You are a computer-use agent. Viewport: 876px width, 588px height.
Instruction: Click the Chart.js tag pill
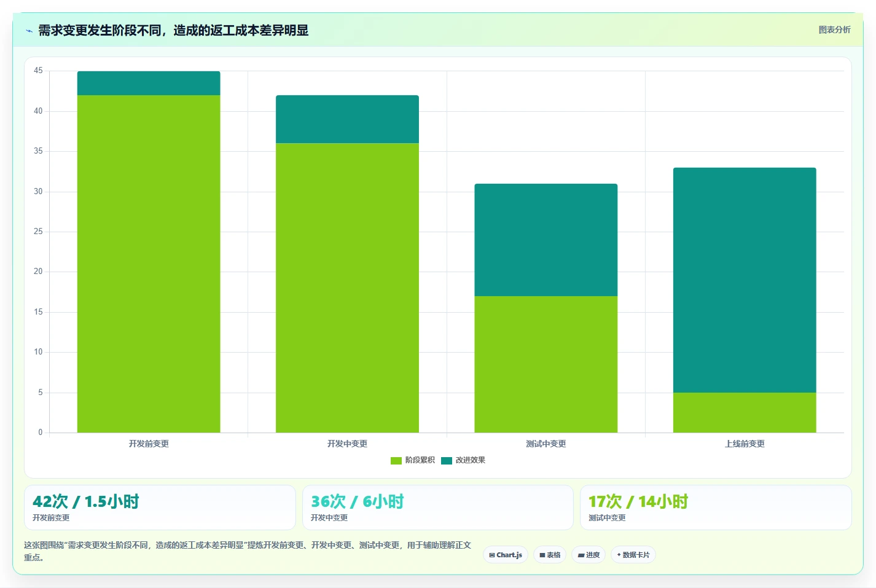coord(506,555)
